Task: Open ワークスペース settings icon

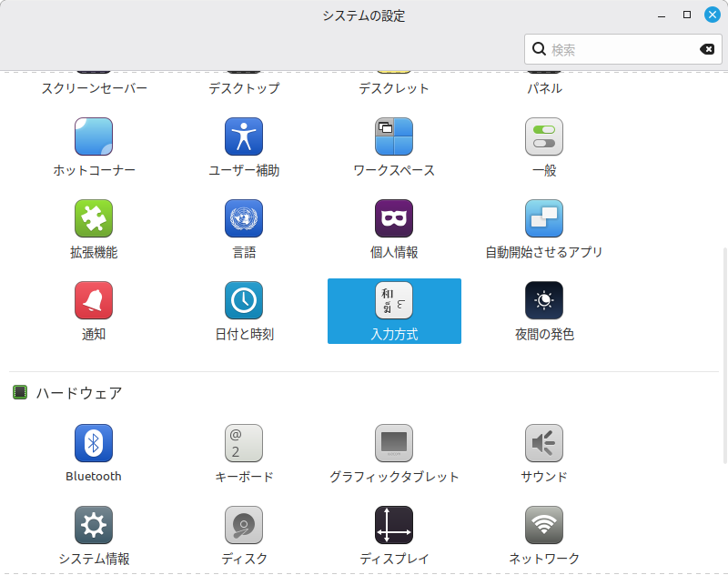Action: [x=394, y=136]
